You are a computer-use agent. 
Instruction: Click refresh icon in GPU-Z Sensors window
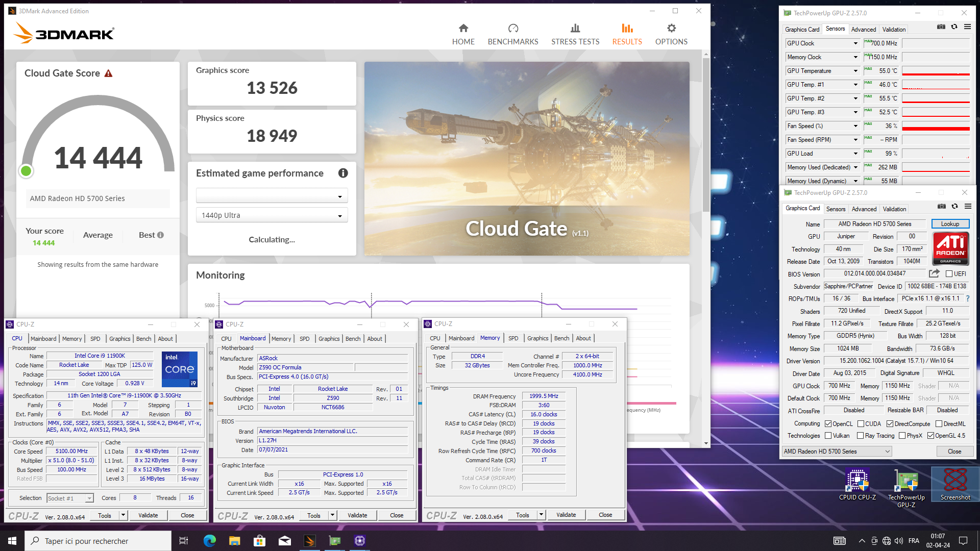tap(954, 27)
